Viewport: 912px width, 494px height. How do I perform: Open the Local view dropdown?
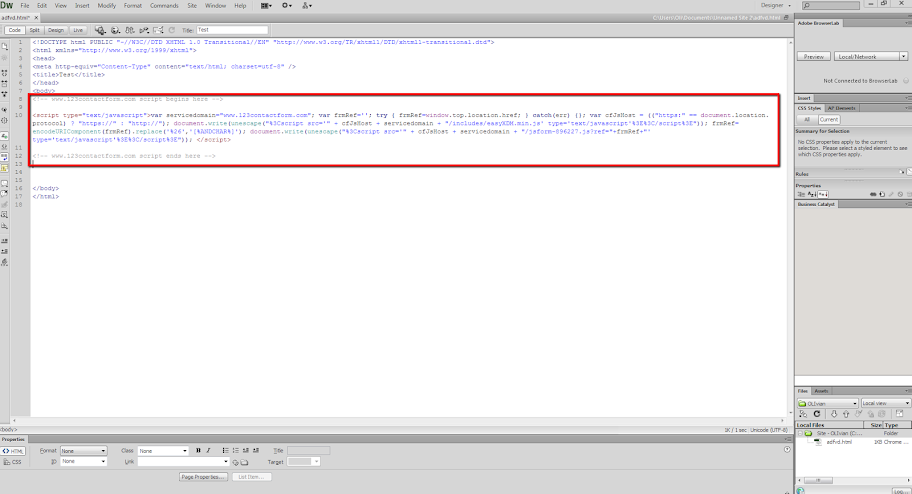(x=885, y=403)
